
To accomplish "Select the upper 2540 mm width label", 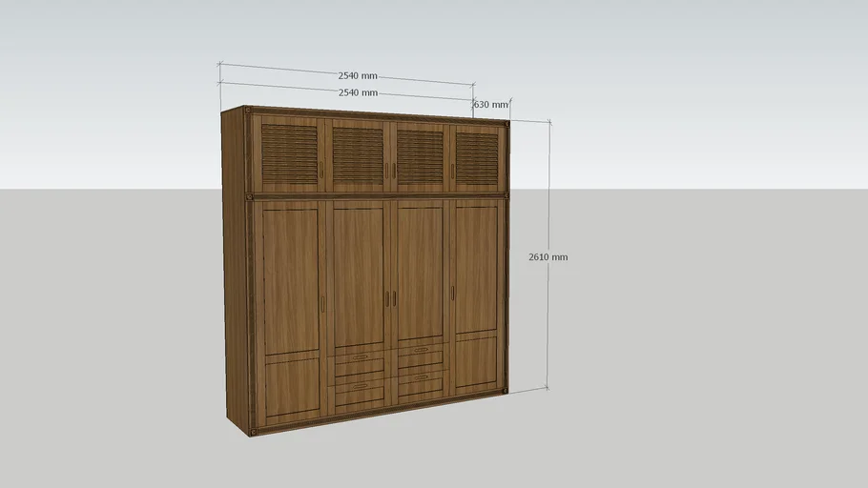I will (x=358, y=76).
